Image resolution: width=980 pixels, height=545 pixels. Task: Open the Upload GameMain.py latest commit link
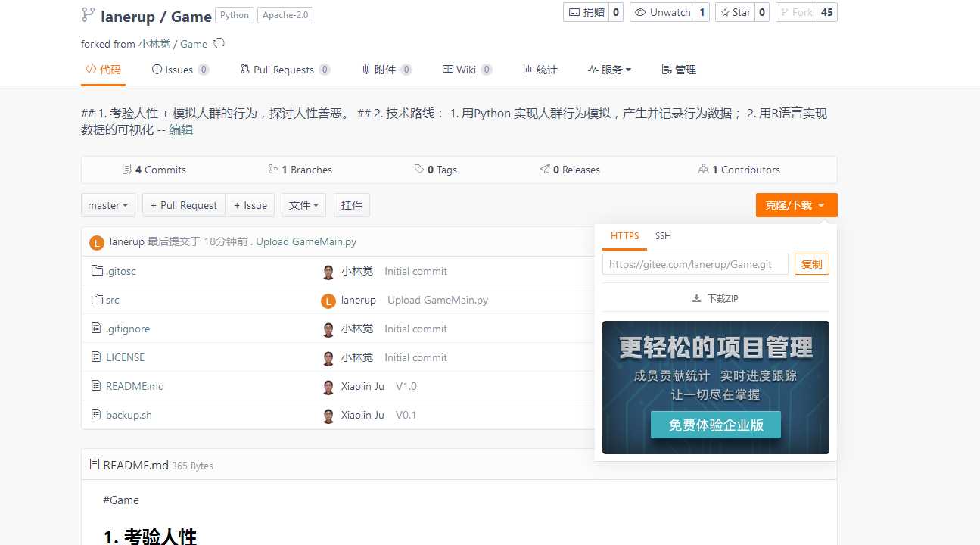pyautogui.click(x=306, y=242)
